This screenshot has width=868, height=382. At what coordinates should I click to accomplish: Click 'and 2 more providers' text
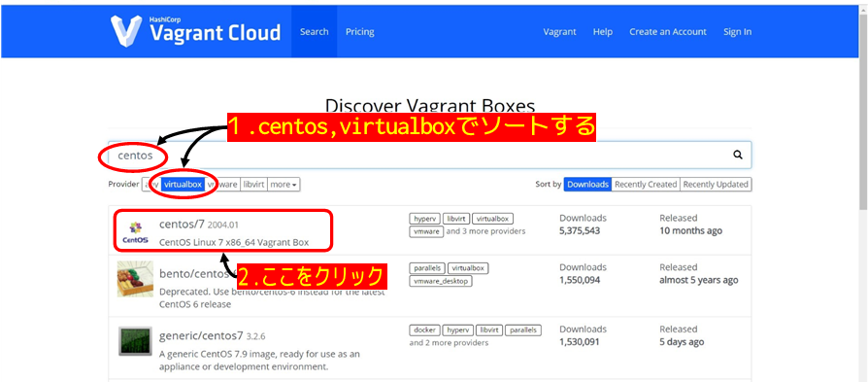pos(449,343)
